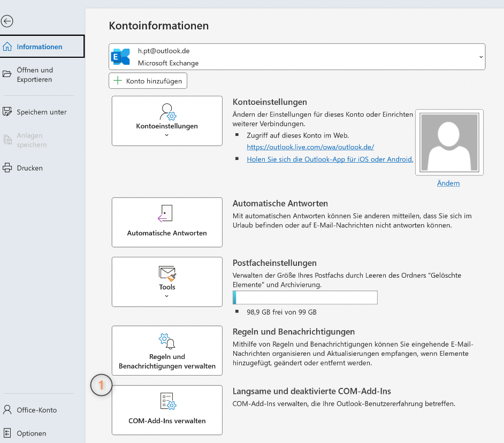Open the Outlook-App for iOS or Android link
Screen dimensions: 504x443
pos(330,159)
